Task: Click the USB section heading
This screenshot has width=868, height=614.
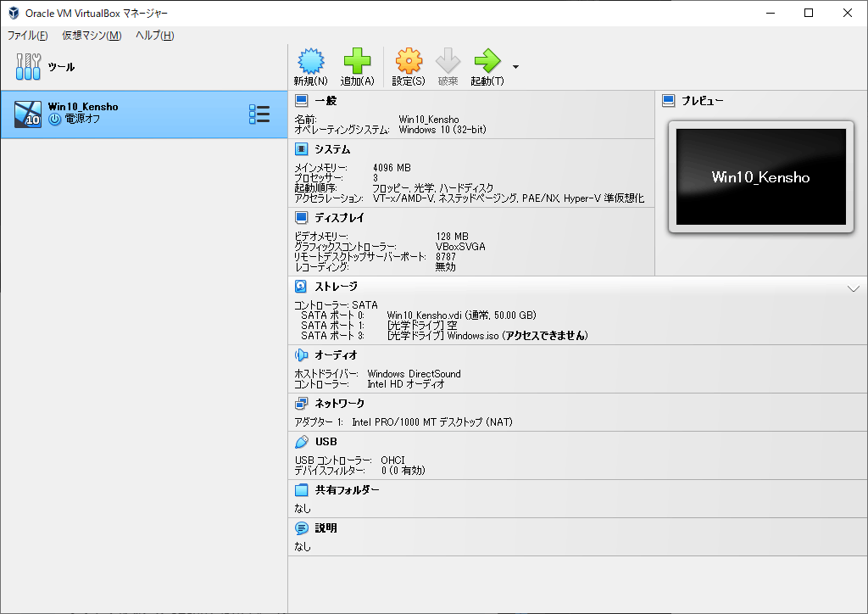Action: (x=326, y=442)
